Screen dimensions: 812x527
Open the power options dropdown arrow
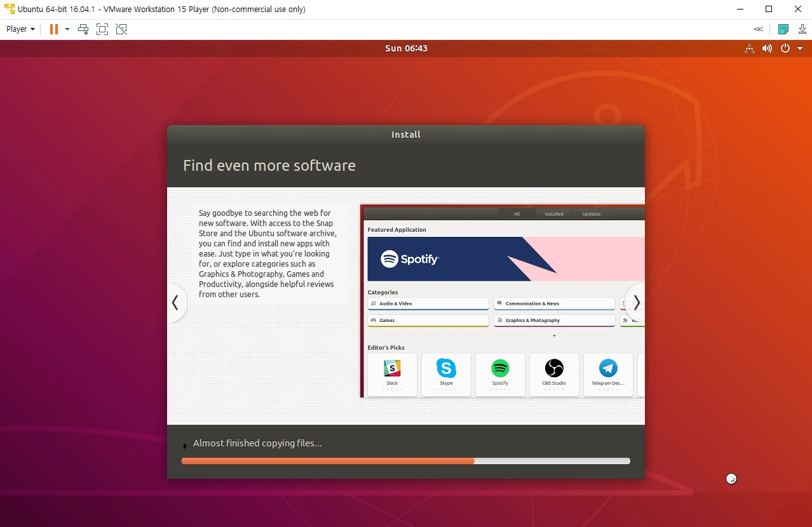click(x=67, y=29)
